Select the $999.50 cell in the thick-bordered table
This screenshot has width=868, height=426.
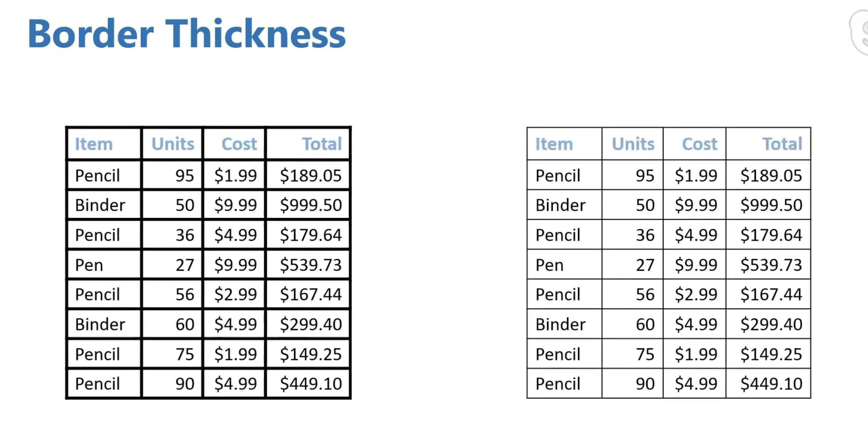coord(311,205)
